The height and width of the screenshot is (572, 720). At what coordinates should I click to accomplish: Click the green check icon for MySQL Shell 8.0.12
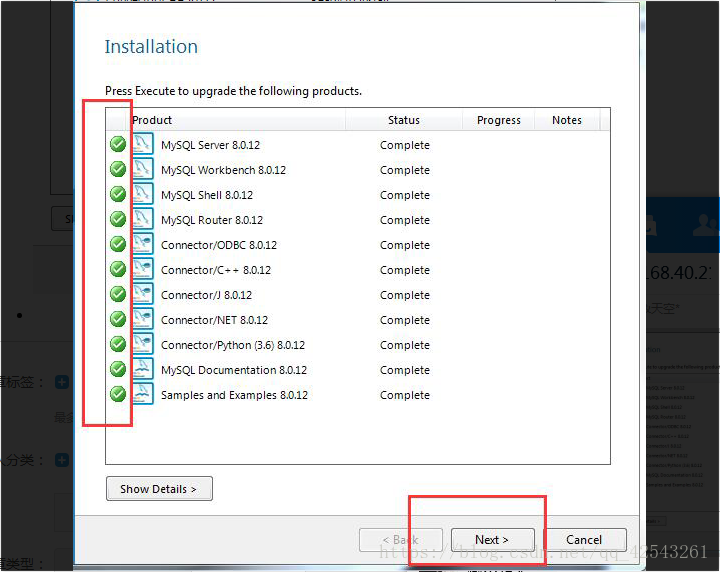tap(118, 194)
